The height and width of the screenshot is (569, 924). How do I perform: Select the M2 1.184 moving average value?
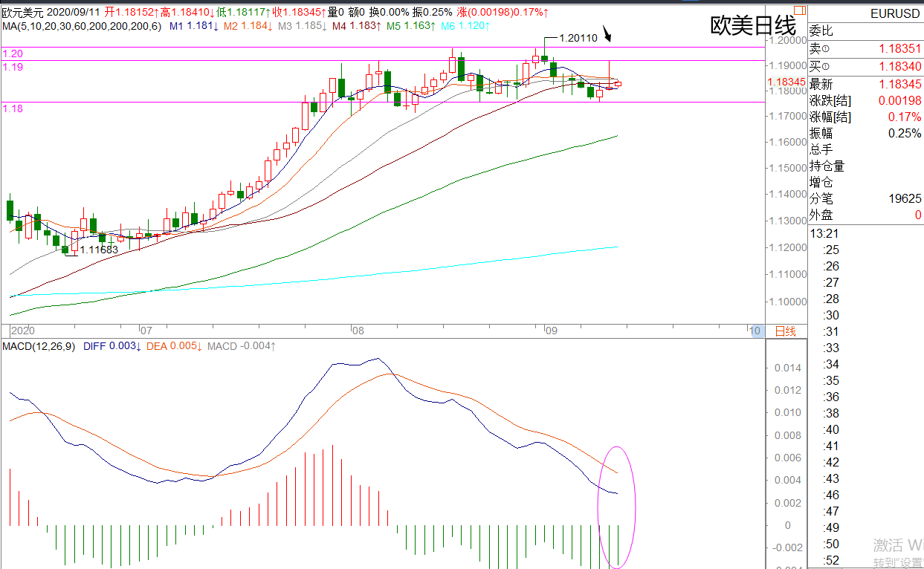tap(248, 26)
